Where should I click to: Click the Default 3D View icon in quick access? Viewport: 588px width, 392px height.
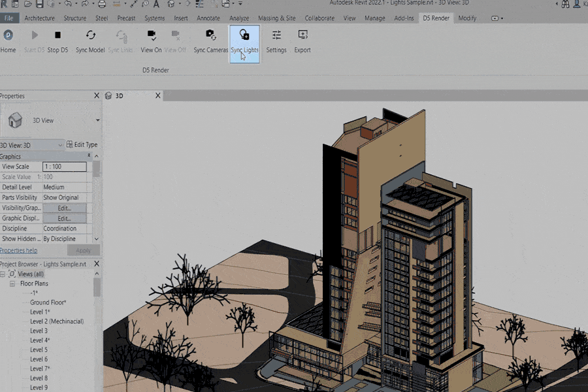pyautogui.click(x=171, y=4)
